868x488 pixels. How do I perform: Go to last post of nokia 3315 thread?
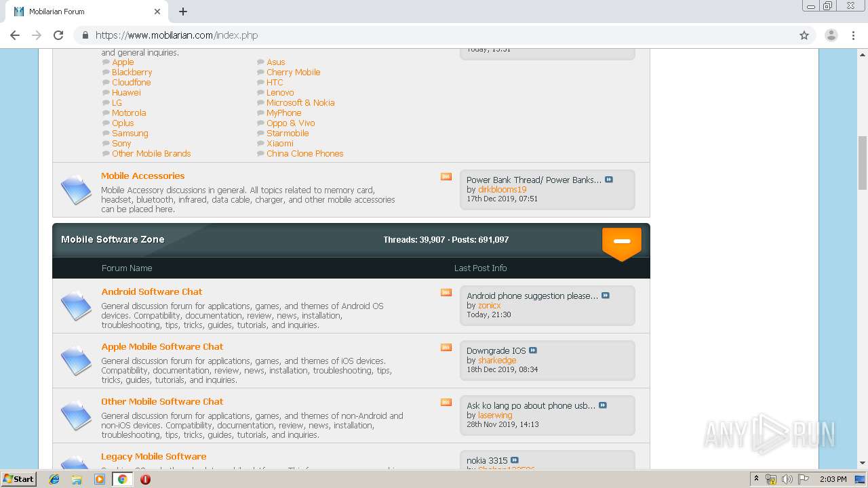(515, 460)
